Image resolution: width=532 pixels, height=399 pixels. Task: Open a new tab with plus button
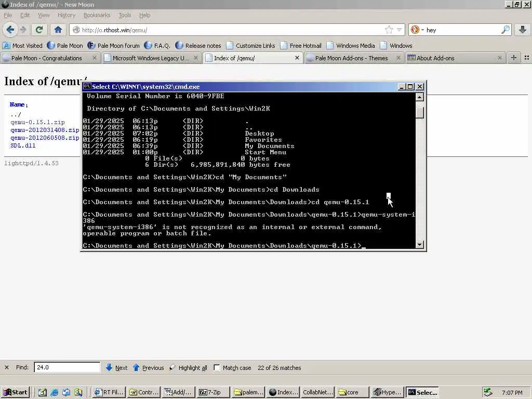[x=514, y=58]
